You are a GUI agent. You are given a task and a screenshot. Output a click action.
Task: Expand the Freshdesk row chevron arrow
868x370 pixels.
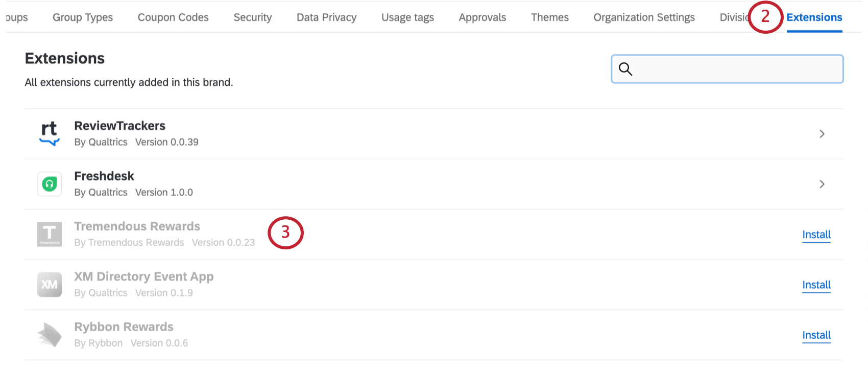pos(822,184)
